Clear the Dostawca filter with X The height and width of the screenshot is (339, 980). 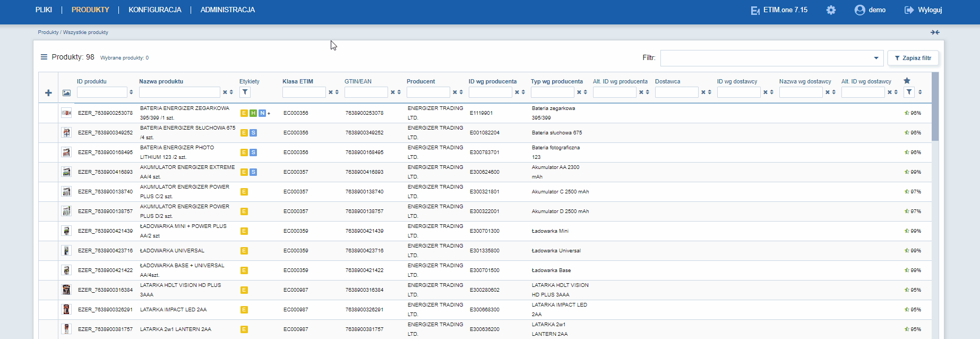pos(703,92)
